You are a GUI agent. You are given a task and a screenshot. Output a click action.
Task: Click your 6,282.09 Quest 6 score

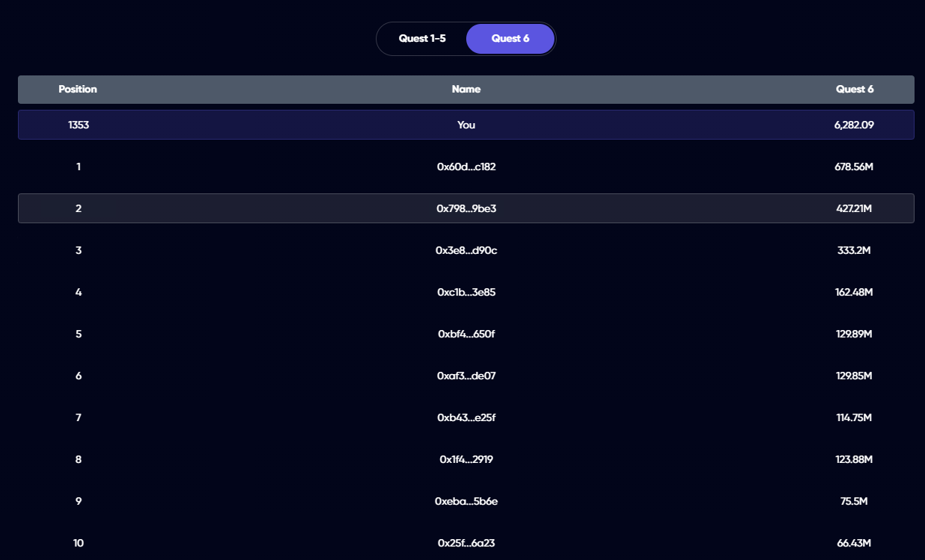[x=854, y=125]
